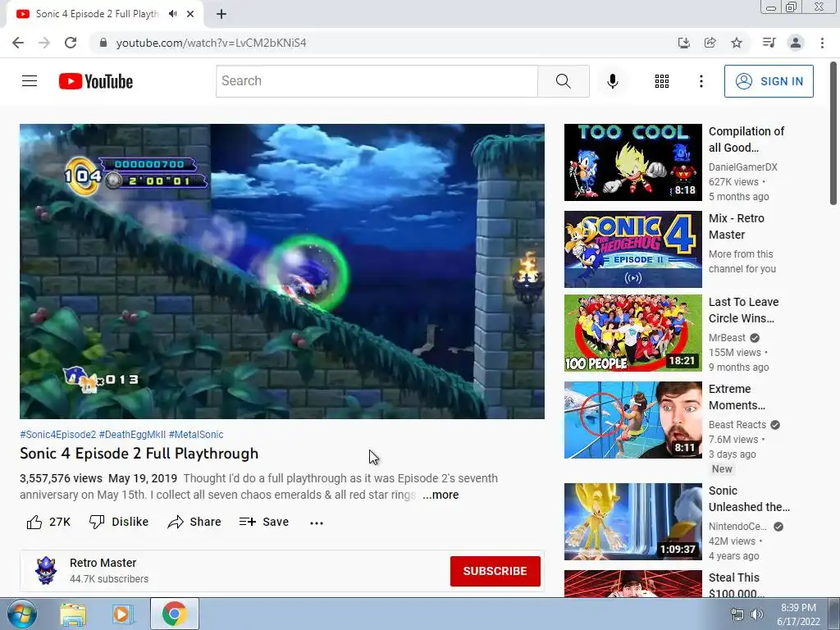Bookmark this tab with star icon

[737, 43]
